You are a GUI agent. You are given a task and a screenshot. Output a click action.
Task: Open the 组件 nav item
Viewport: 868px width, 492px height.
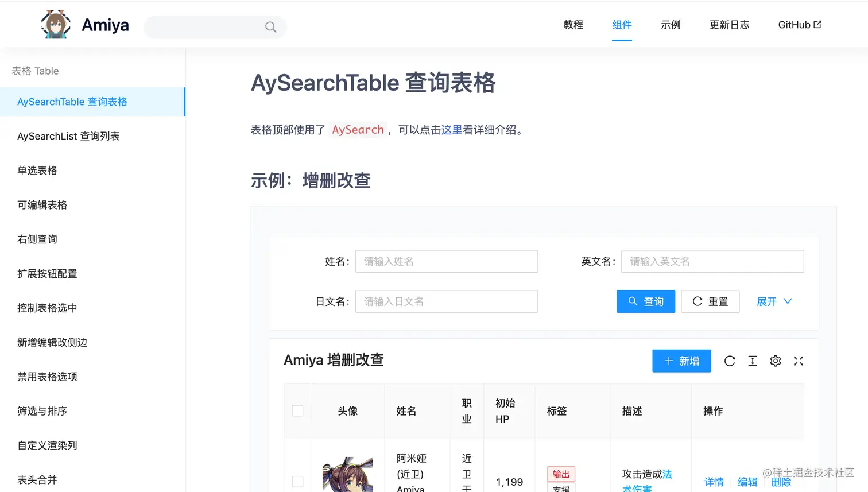pyautogui.click(x=622, y=25)
